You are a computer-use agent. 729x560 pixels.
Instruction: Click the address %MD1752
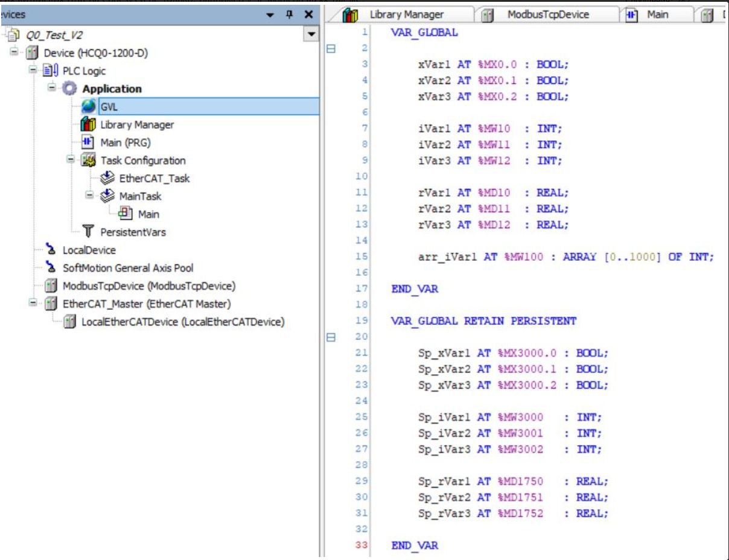click(x=521, y=514)
